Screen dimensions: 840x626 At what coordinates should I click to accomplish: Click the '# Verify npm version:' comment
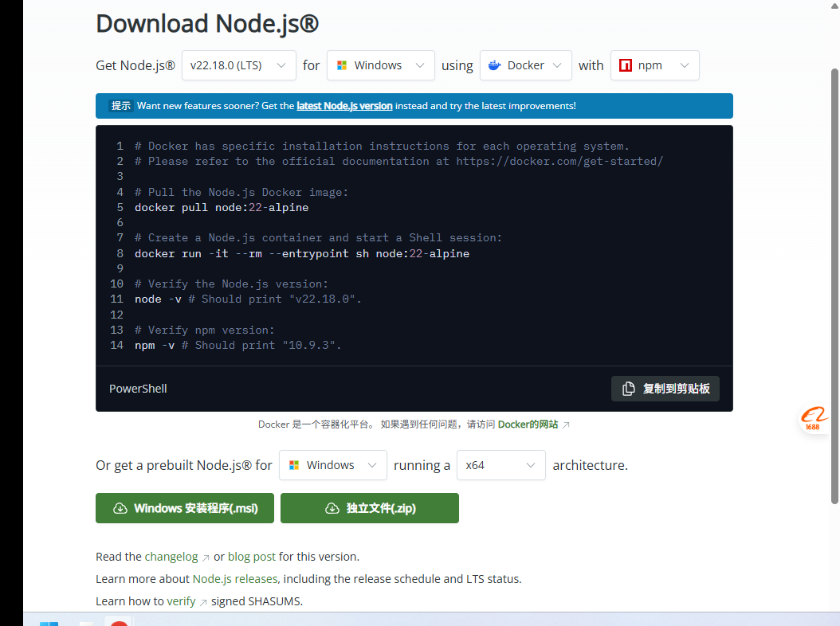(x=204, y=330)
